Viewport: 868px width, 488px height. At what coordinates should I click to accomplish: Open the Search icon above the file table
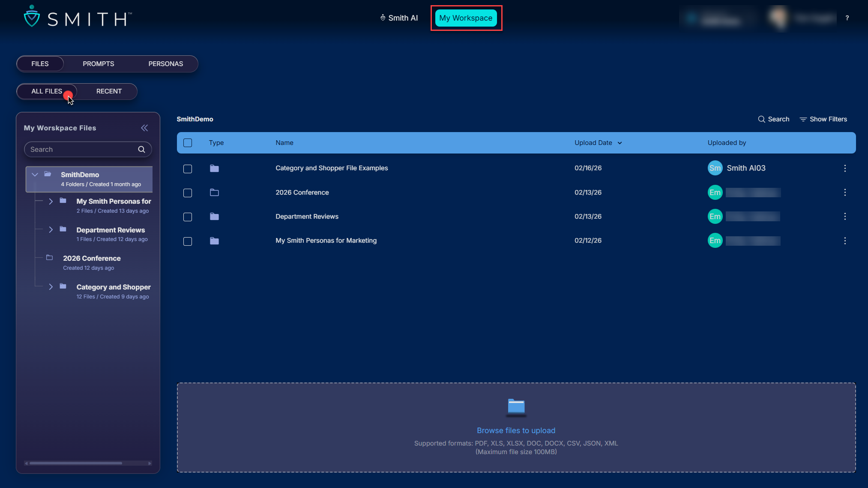[761, 119]
